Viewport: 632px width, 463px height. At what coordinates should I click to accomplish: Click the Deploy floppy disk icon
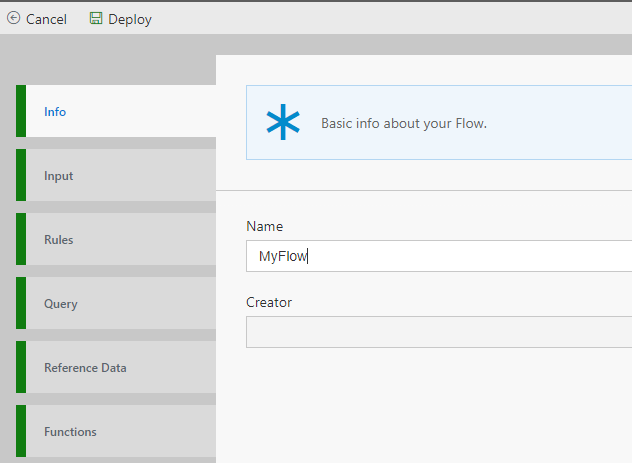96,18
